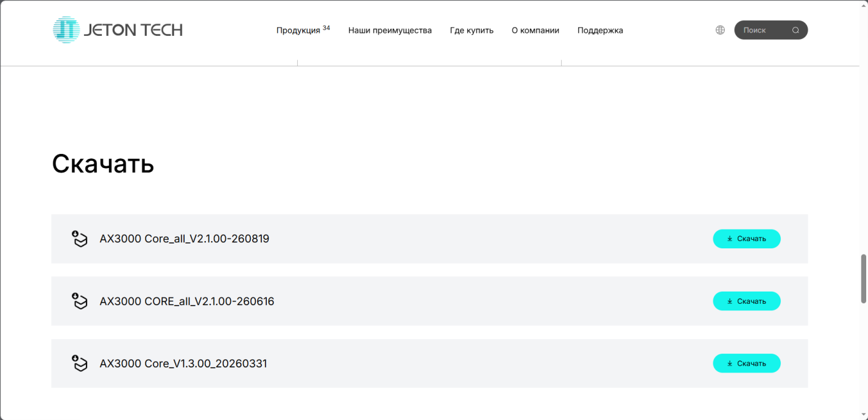Click the AX3000 CORE_all_V2.1.00-260616 file name
This screenshot has height=420, width=868.
click(187, 301)
